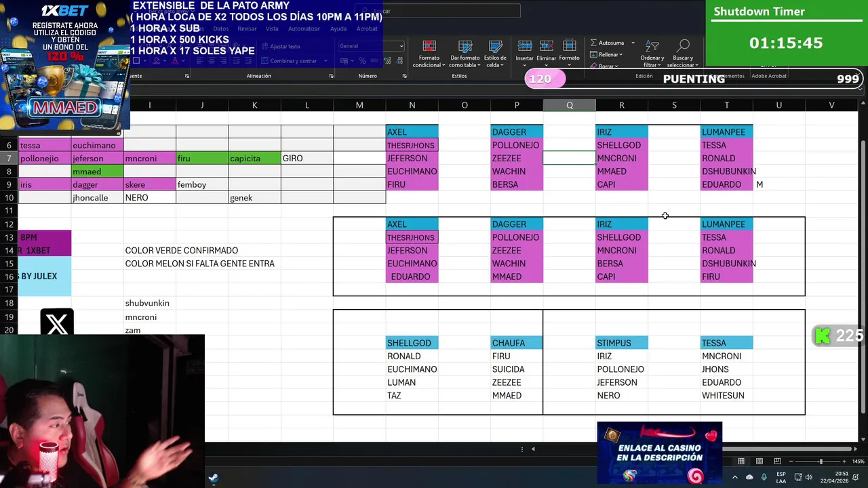Select cell 'CHAUFA' header
The width and height of the screenshot is (868, 488).
517,343
